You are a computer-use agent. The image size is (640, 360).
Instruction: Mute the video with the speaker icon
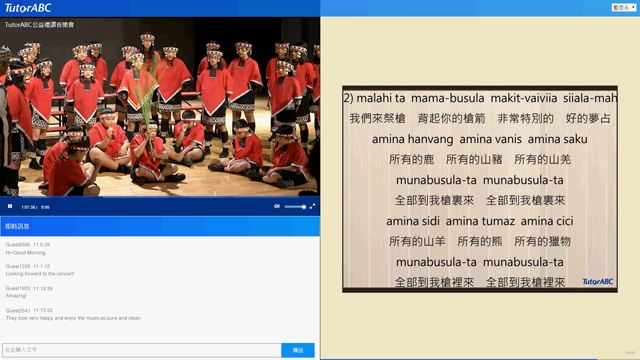tap(277, 207)
